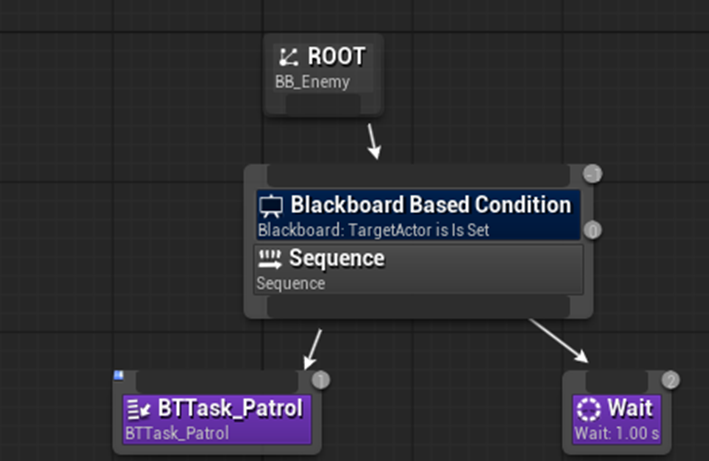Screen dimensions: 709x461
Task: Click the Wait node circular icon
Action: click(x=589, y=409)
